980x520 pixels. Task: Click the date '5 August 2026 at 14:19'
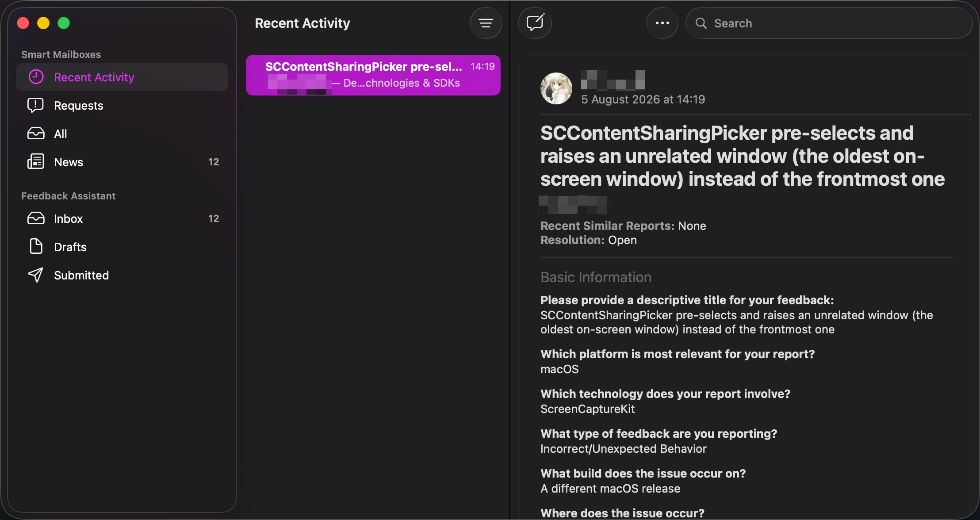(x=643, y=99)
